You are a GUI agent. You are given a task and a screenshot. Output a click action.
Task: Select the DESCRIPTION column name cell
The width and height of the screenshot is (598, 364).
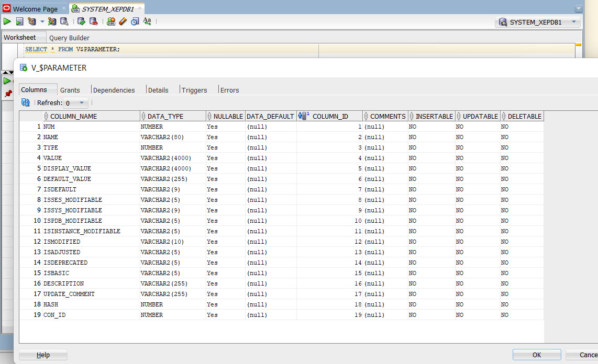coord(91,283)
